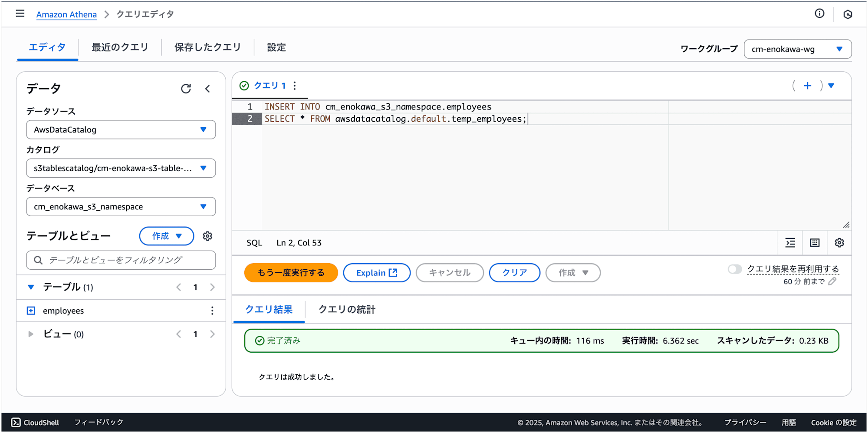Click the クエリエディタ breadcrumb text
This screenshot has height=433, width=868.
(x=145, y=14)
